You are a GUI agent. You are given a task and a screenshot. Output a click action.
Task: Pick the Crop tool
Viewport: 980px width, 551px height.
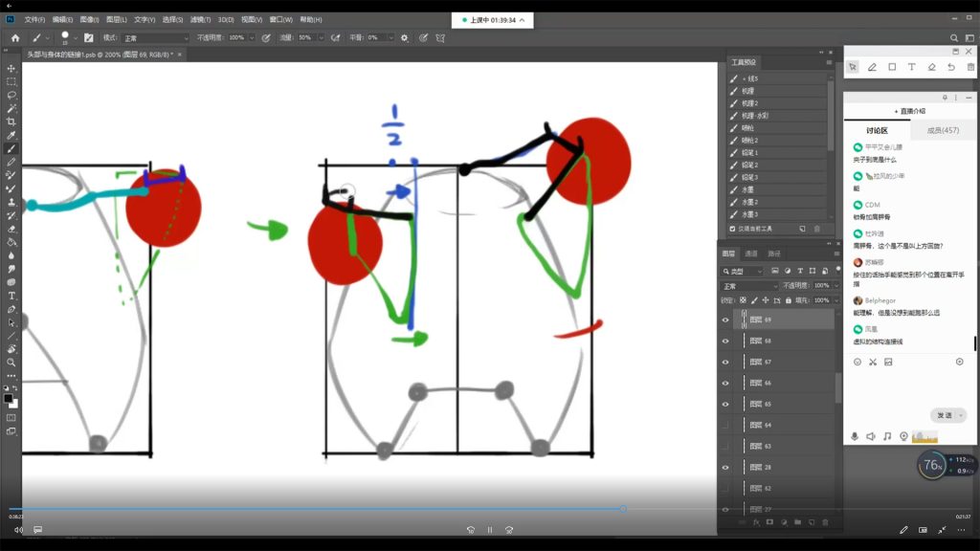pos(11,122)
